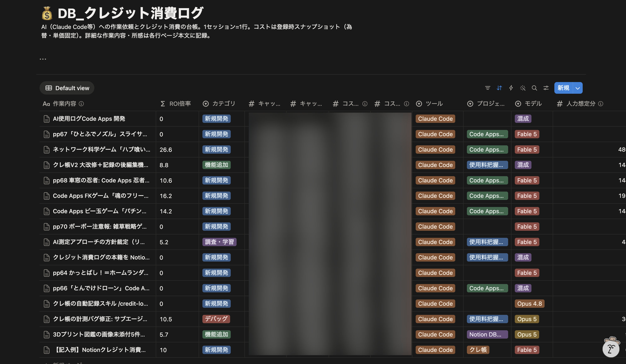Screen dimensions: 626x364
Task: Click the AI sparkle icon in the toolbar
Action: point(523,88)
